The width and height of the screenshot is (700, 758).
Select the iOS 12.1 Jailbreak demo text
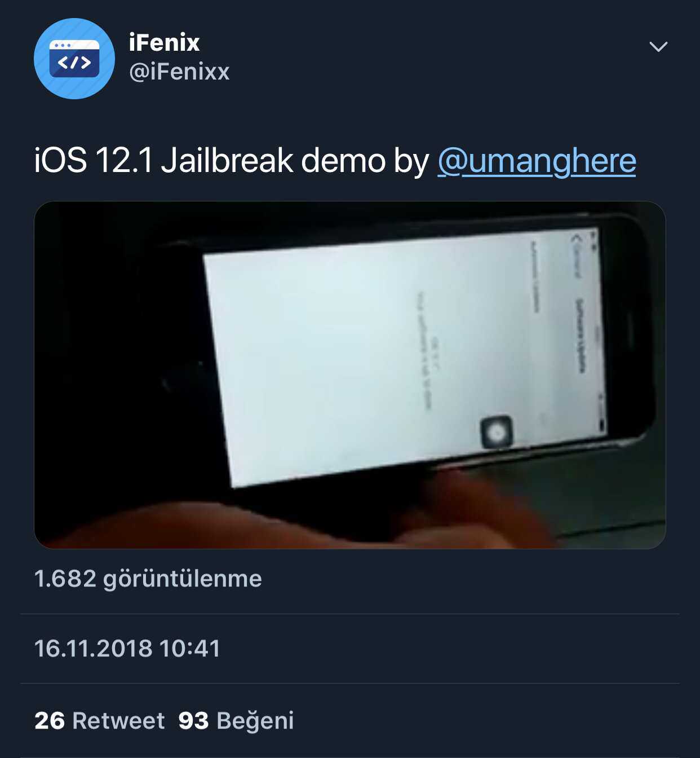point(210,161)
